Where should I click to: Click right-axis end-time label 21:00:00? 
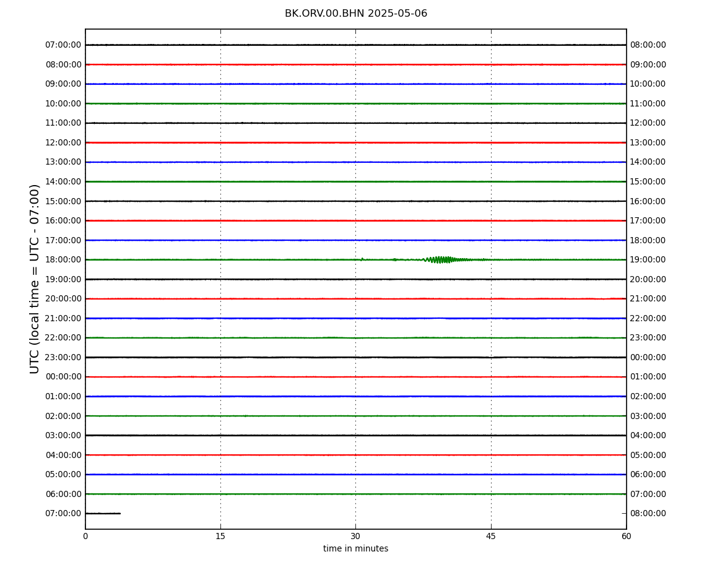click(x=648, y=299)
